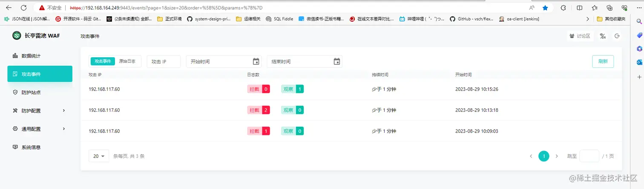
Task: Go to next page arrow
Action: [x=557, y=156]
